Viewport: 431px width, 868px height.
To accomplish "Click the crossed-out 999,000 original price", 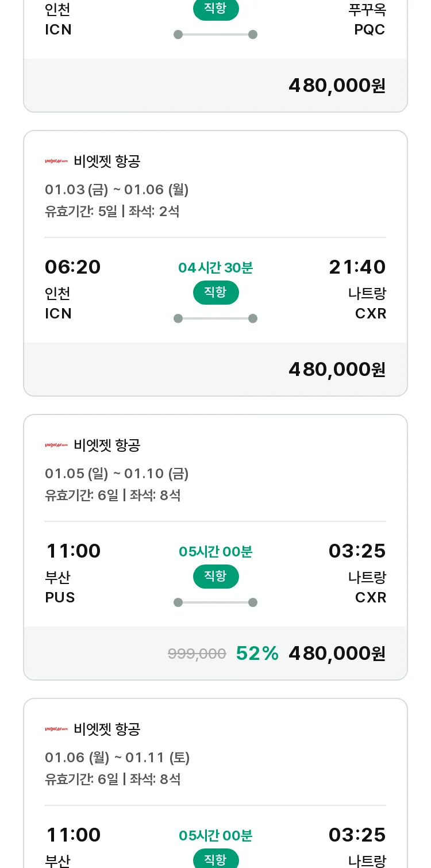I will tap(197, 654).
